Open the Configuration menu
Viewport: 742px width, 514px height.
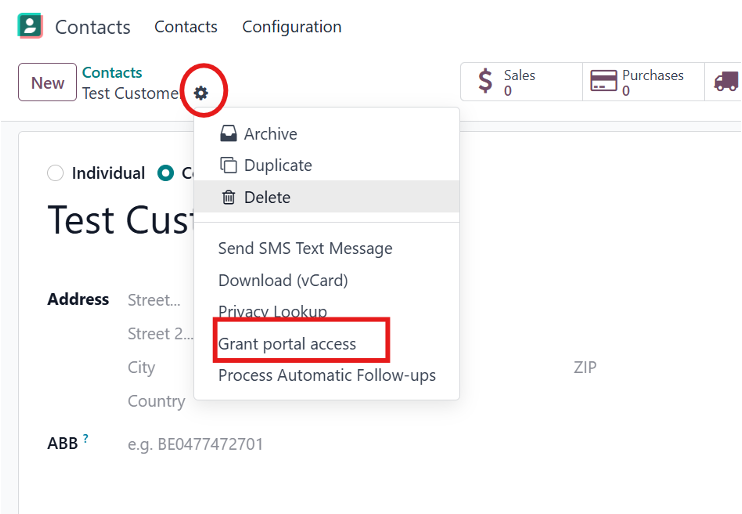click(x=291, y=27)
